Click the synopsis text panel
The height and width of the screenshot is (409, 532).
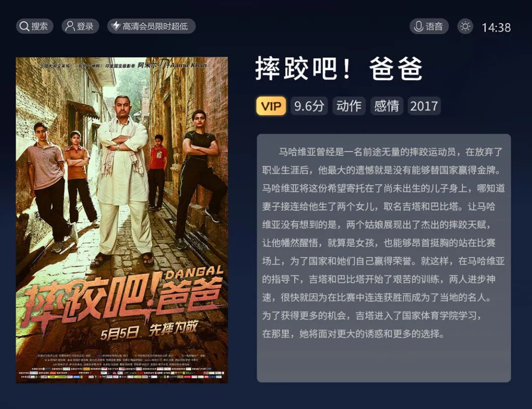[x=384, y=258]
